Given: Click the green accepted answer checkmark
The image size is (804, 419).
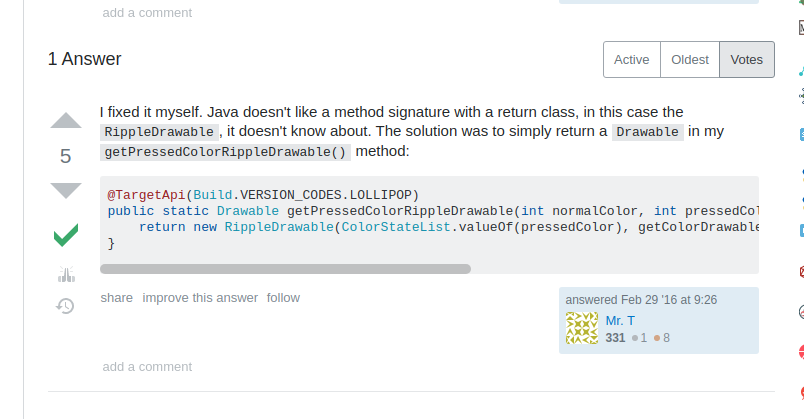Looking at the screenshot, I should tap(66, 236).
